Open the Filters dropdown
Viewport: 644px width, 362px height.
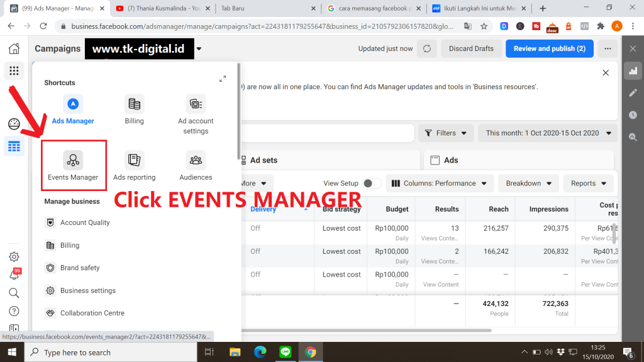click(446, 133)
